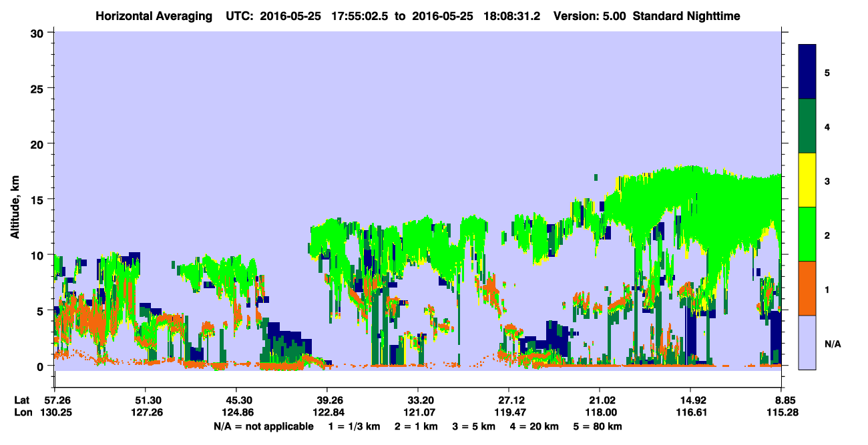Click longitude value 118.00

click(600, 412)
